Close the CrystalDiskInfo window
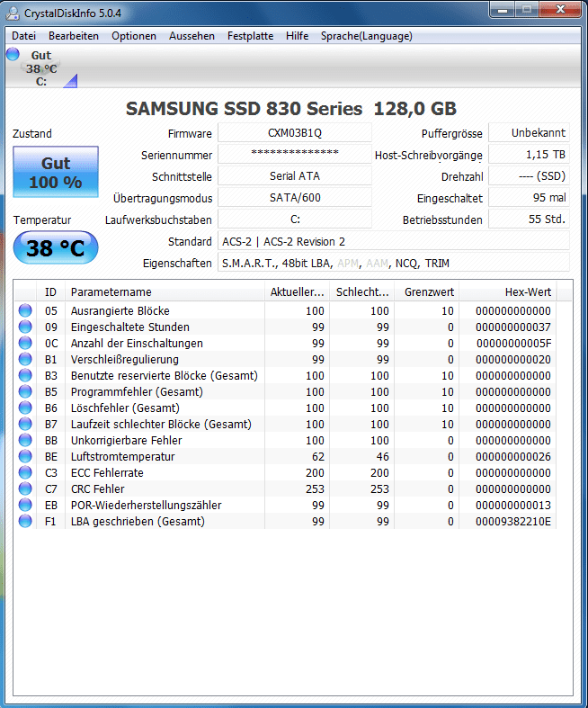Image resolution: width=588 pixels, height=708 pixels. [x=560, y=10]
